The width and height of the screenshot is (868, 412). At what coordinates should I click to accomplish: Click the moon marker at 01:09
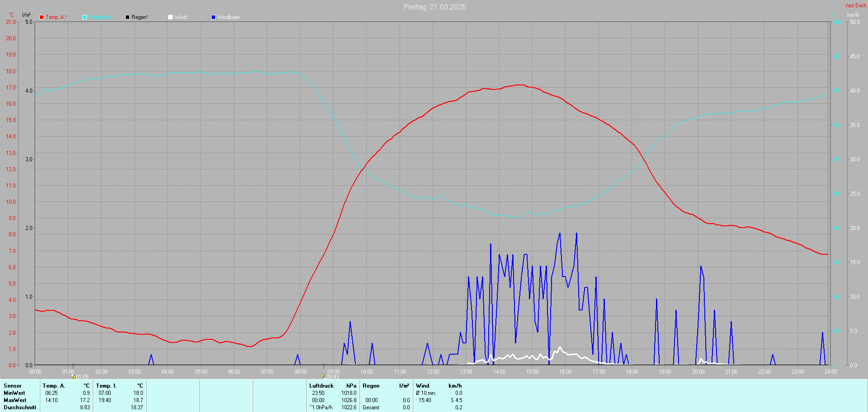[73, 376]
